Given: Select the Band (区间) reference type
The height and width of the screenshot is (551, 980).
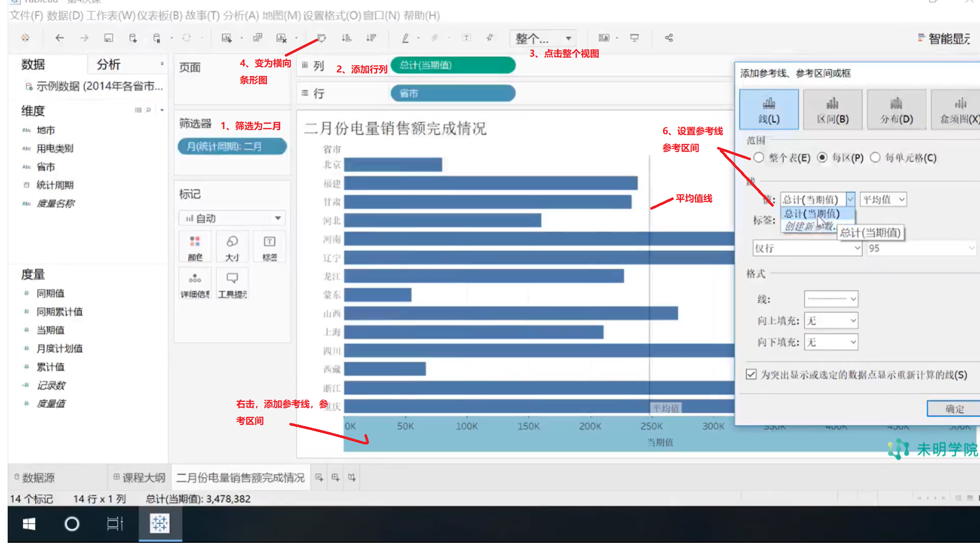Looking at the screenshot, I should coord(832,109).
